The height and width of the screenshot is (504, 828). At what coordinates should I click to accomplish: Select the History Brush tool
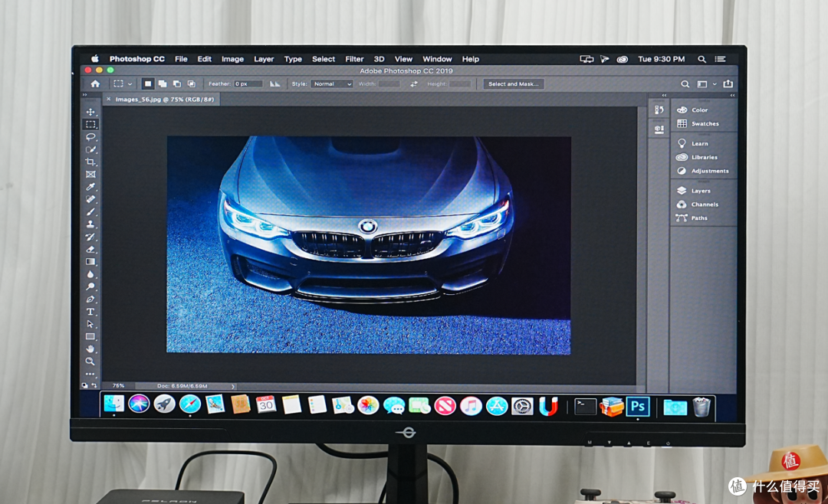(90, 237)
